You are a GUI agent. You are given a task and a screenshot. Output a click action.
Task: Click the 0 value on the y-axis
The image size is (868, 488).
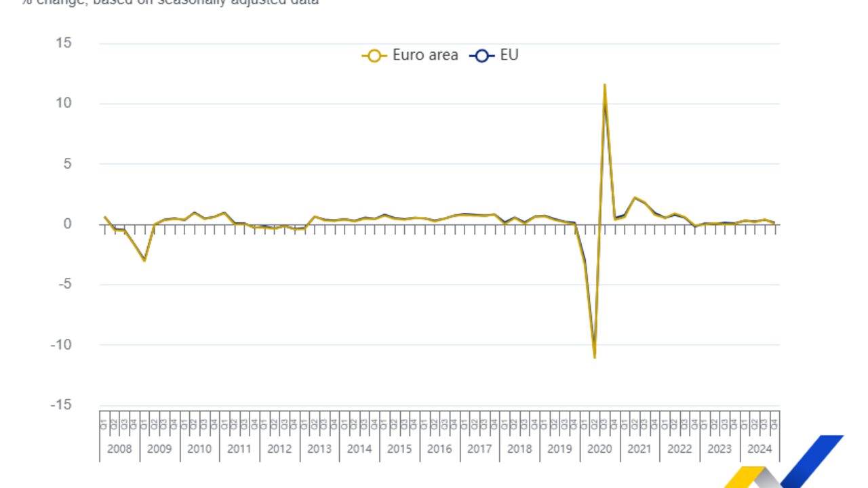pyautogui.click(x=68, y=224)
